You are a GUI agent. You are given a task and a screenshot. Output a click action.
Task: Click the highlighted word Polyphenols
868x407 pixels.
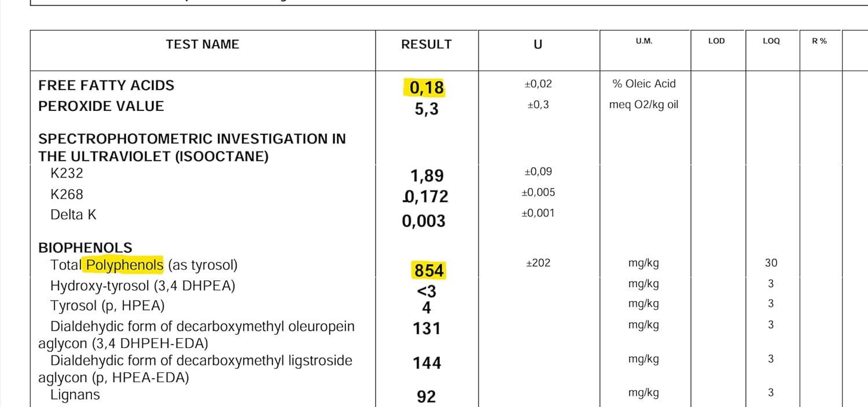click(x=124, y=265)
